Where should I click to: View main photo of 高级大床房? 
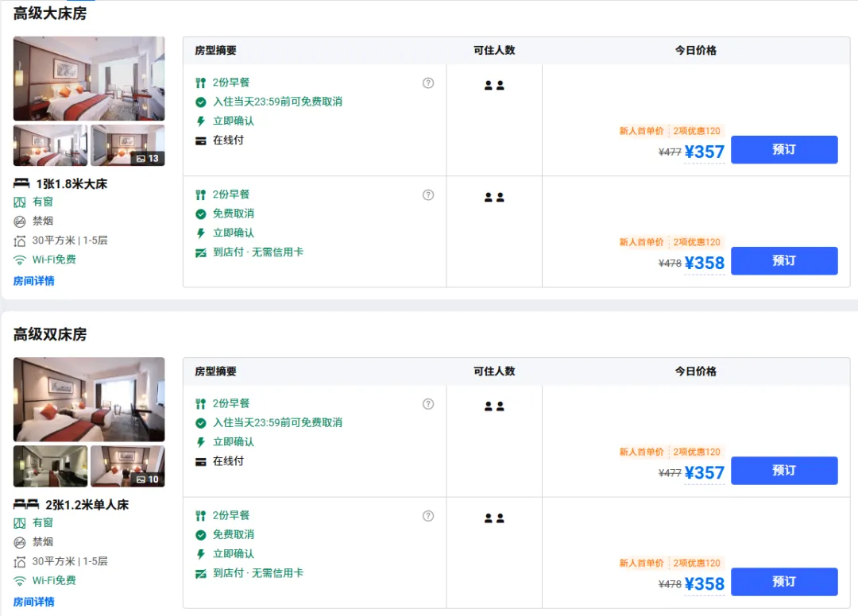[x=89, y=79]
